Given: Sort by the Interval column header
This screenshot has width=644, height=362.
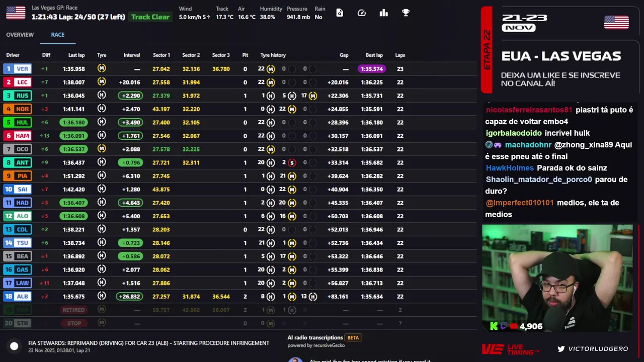Looking at the screenshot, I should 132,55.
